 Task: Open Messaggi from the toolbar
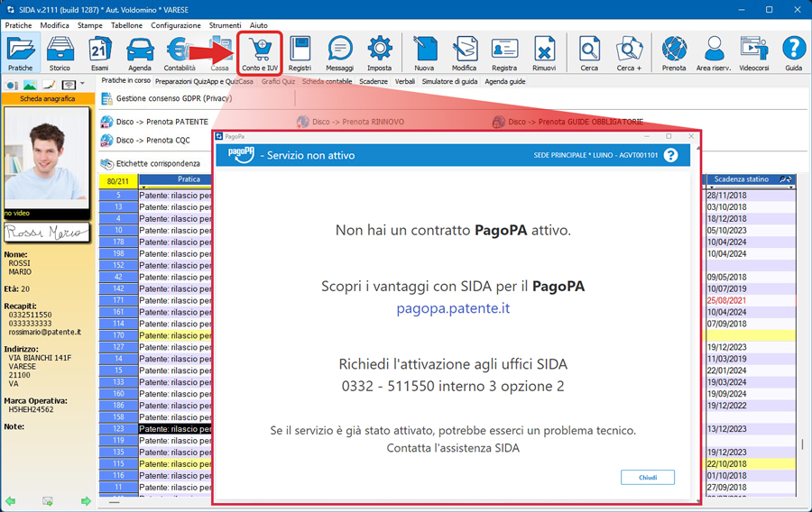(339, 53)
